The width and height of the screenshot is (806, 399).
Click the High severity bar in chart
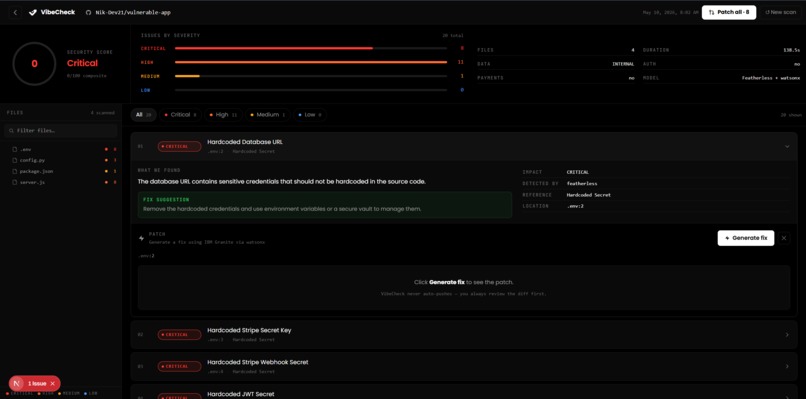click(310, 62)
